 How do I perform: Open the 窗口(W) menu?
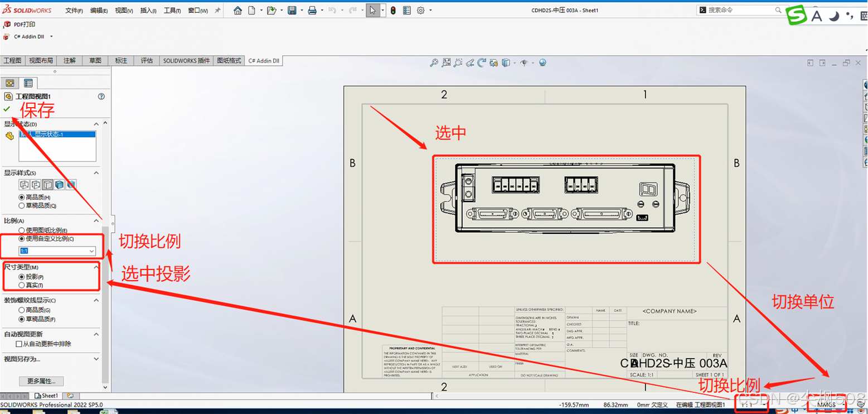click(x=198, y=11)
